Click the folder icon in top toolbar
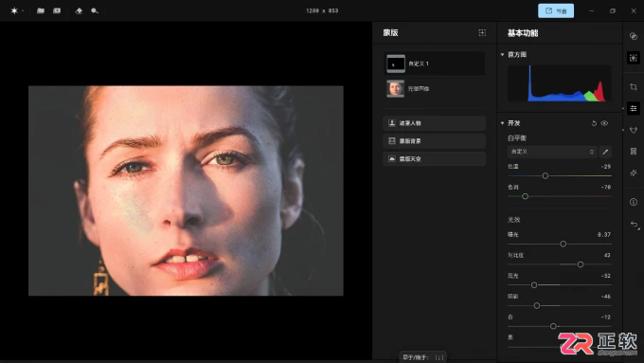The height and width of the screenshot is (363, 644). tap(40, 10)
